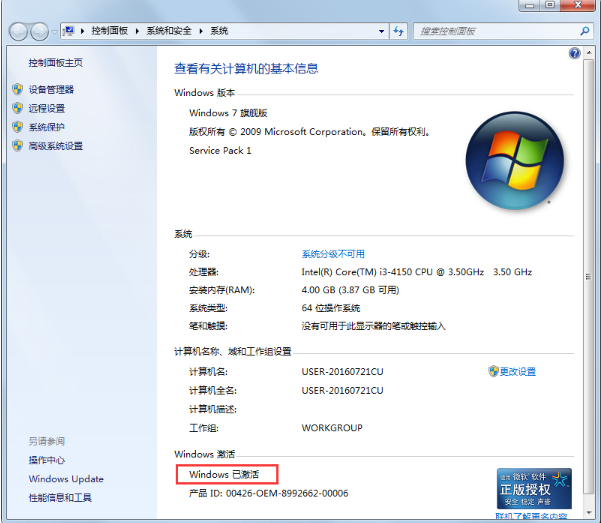Click the computer icon in address bar
The image size is (601, 523).
tap(69, 31)
